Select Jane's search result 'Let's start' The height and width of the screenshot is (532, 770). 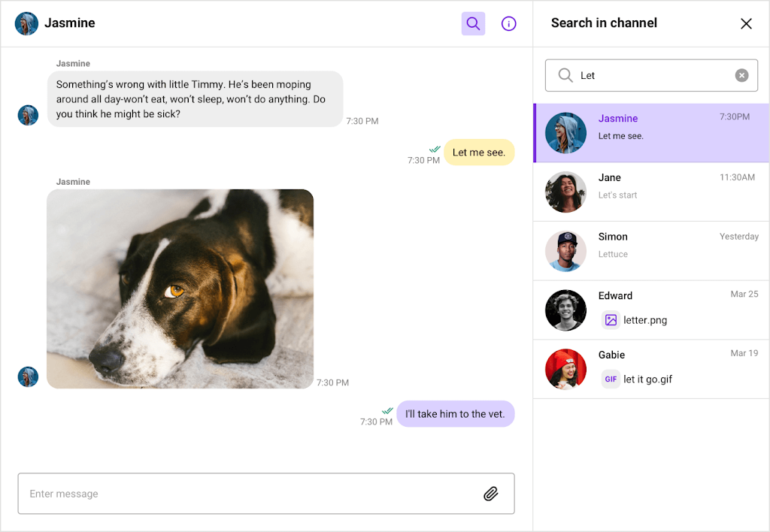click(651, 192)
